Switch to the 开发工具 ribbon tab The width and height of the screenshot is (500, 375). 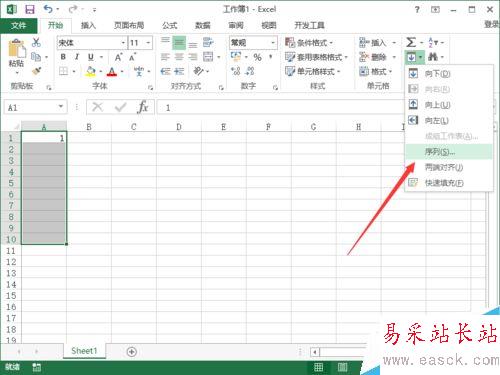[x=309, y=25]
